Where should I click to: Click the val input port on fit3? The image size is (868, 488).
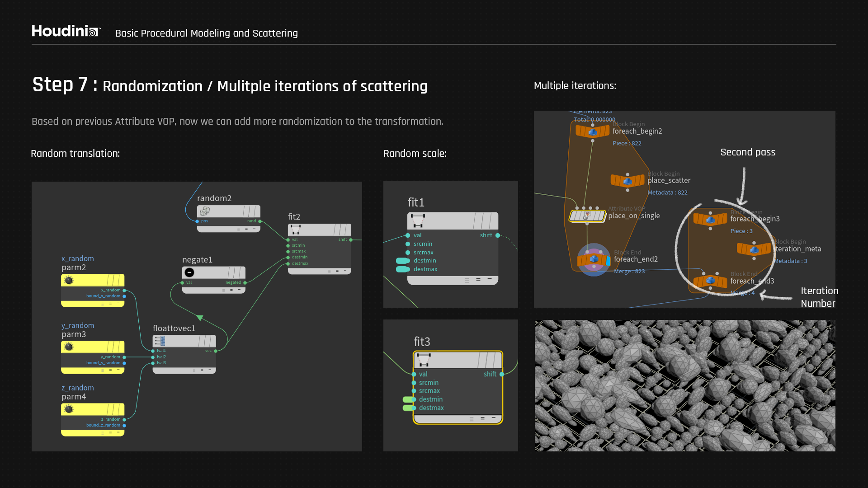[414, 375]
